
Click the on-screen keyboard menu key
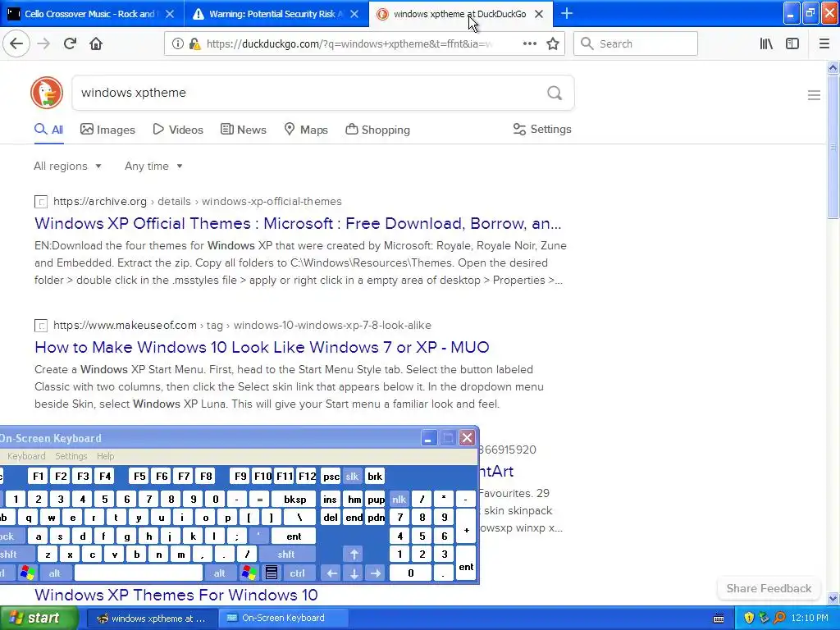(x=272, y=573)
